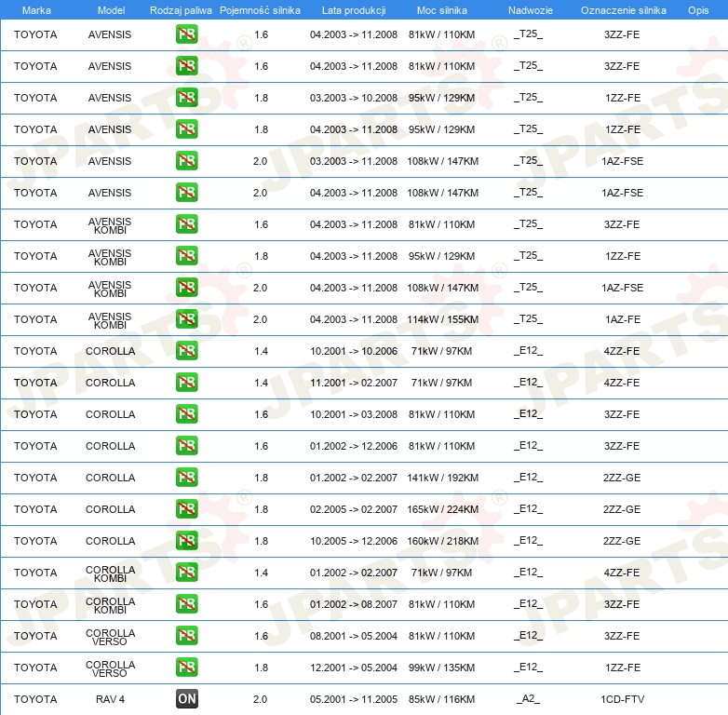728x715 pixels.
Task: Select COROLLA VERSO model in 1.6 row
Action: (x=110, y=637)
